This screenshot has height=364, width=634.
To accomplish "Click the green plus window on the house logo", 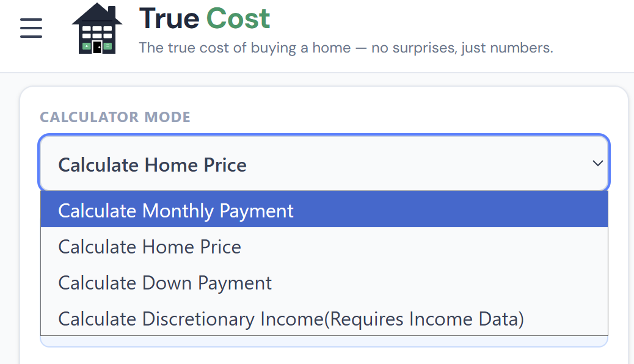I will (87, 46).
